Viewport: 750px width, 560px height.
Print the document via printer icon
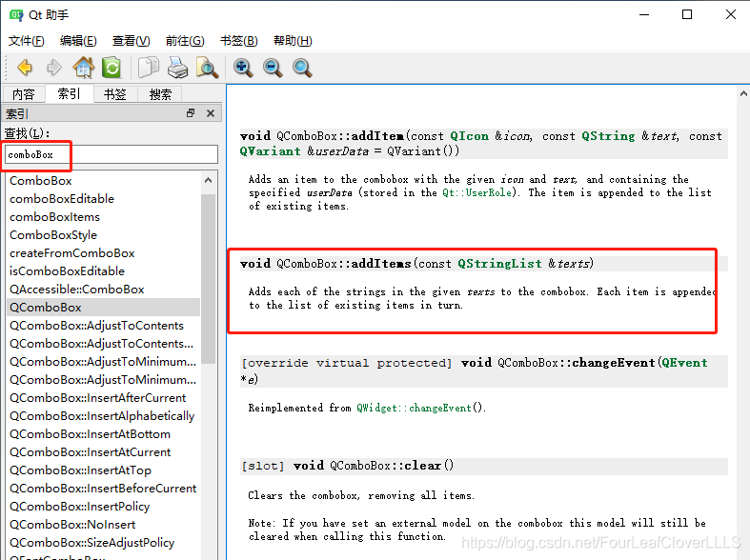click(177, 68)
